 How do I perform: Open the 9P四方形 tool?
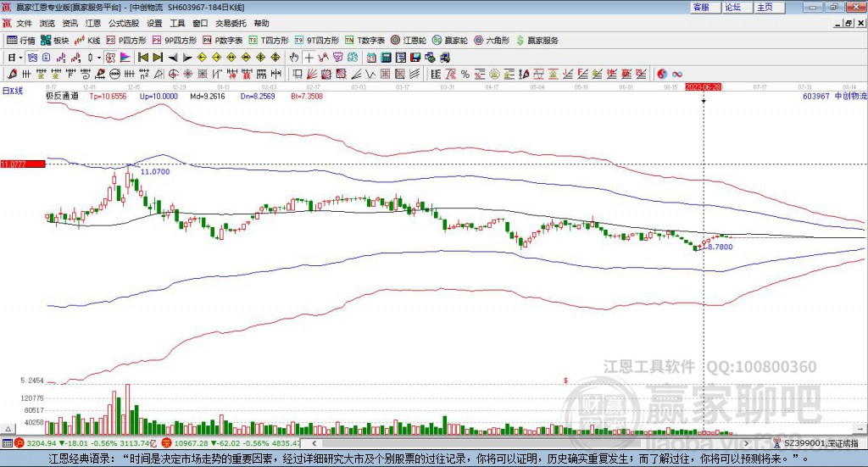(175, 41)
